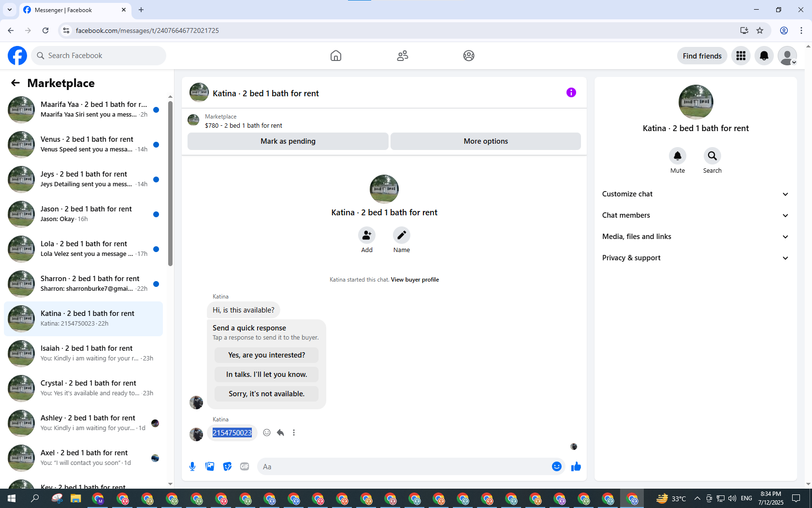Open conversation information purple icon
The image size is (812, 508).
point(571,92)
